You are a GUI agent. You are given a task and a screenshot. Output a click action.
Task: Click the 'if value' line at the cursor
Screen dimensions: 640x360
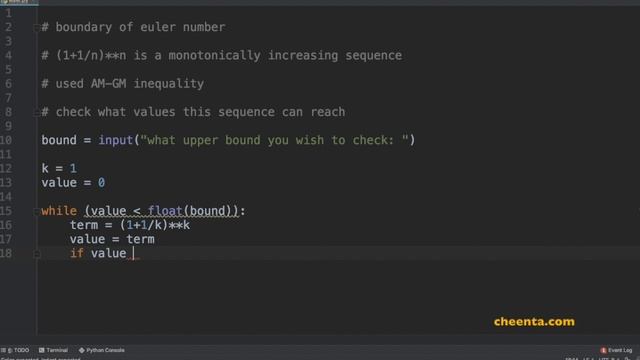coord(98,253)
